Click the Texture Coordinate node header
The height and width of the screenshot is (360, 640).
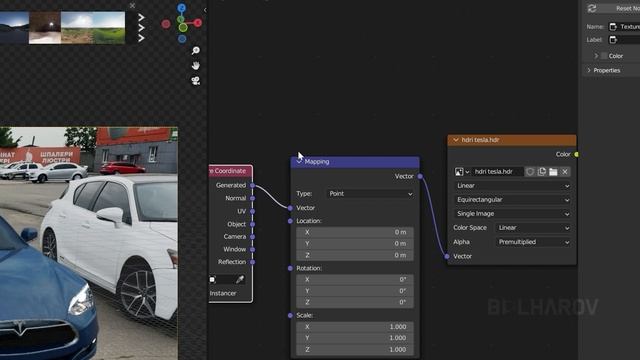tap(231, 171)
